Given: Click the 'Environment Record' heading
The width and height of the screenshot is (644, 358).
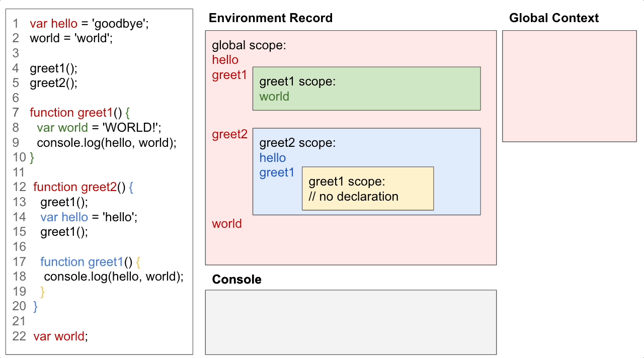Looking at the screenshot, I should [x=270, y=18].
